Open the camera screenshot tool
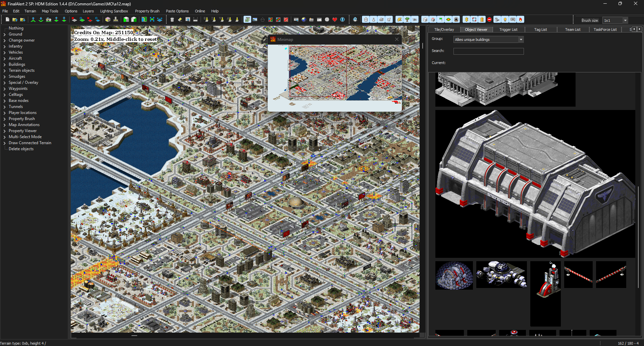The height and width of the screenshot is (346, 644). click(x=311, y=20)
